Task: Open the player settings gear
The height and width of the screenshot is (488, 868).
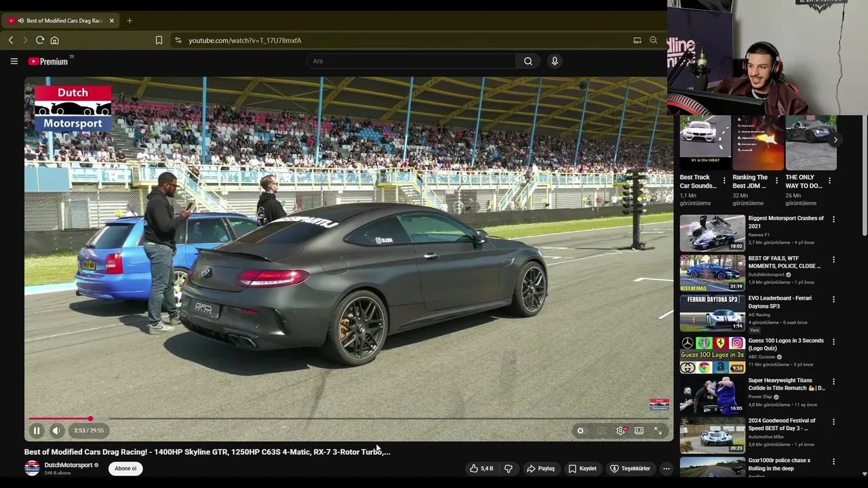Action: click(620, 430)
